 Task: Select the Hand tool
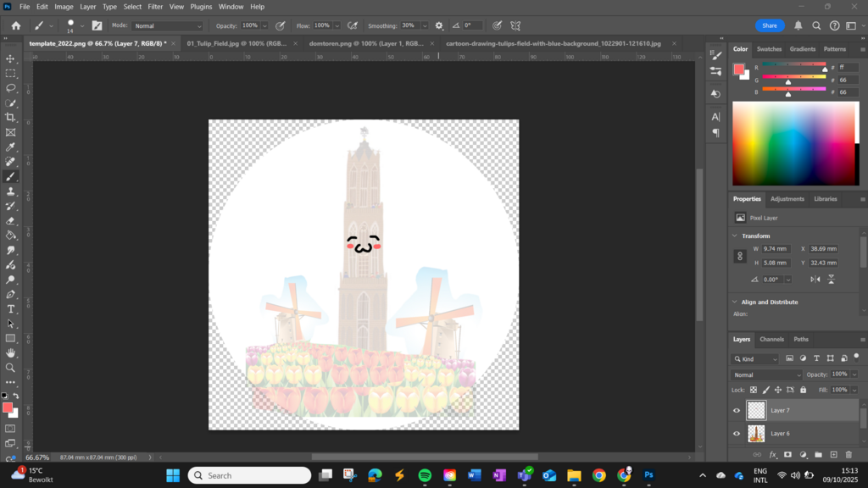11,352
